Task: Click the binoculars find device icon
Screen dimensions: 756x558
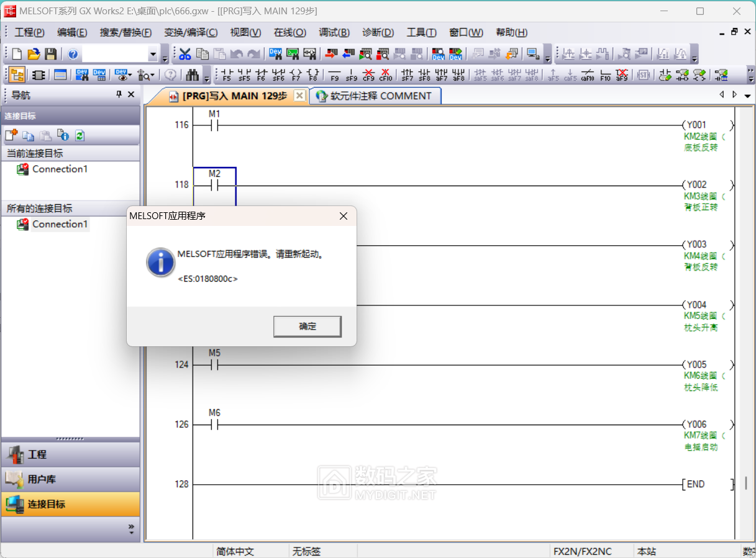Action: [192, 75]
